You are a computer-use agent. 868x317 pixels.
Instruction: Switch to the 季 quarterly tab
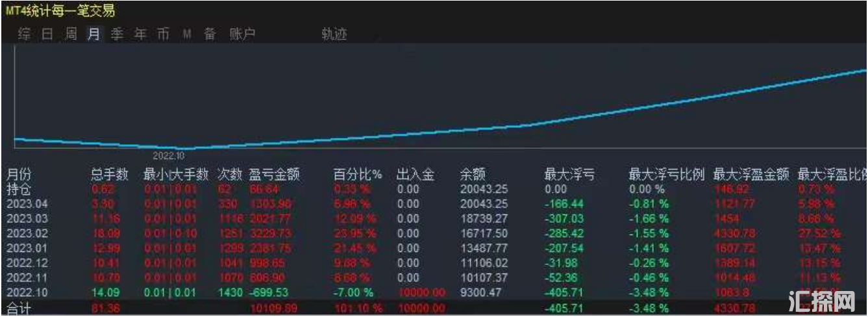117,34
